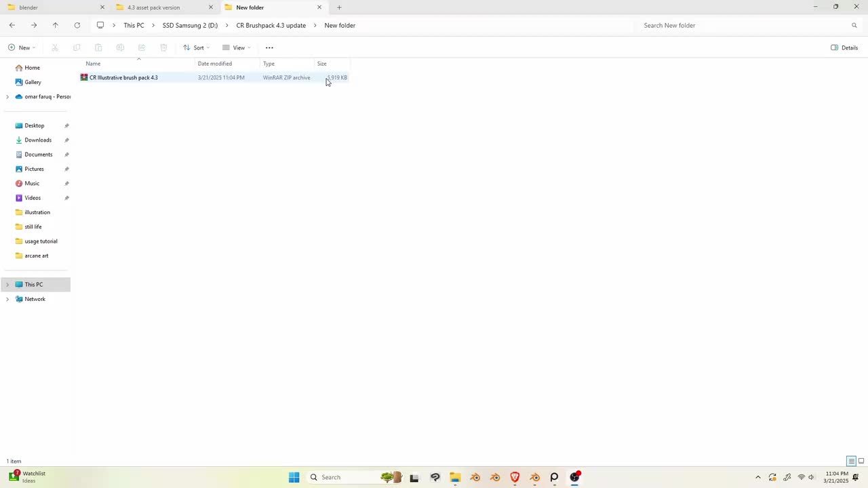Open the usage tutorial folder in sidebar
This screenshot has width=868, height=488.
[41, 241]
